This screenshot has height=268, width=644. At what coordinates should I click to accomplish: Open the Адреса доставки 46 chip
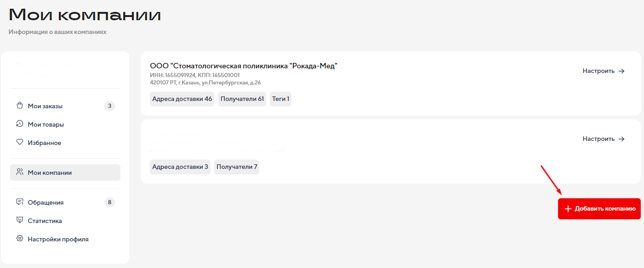(x=182, y=99)
